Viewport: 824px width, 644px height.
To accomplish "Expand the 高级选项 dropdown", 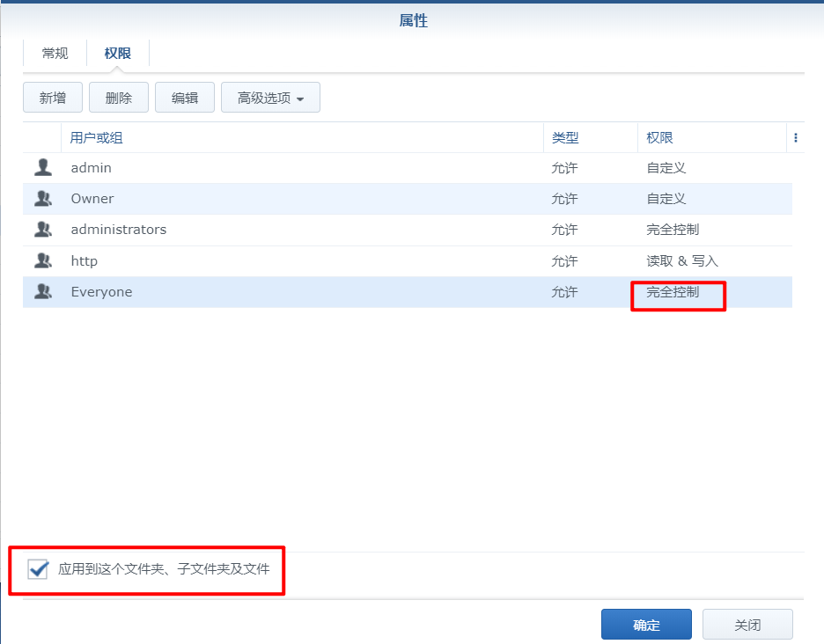I will coord(270,98).
